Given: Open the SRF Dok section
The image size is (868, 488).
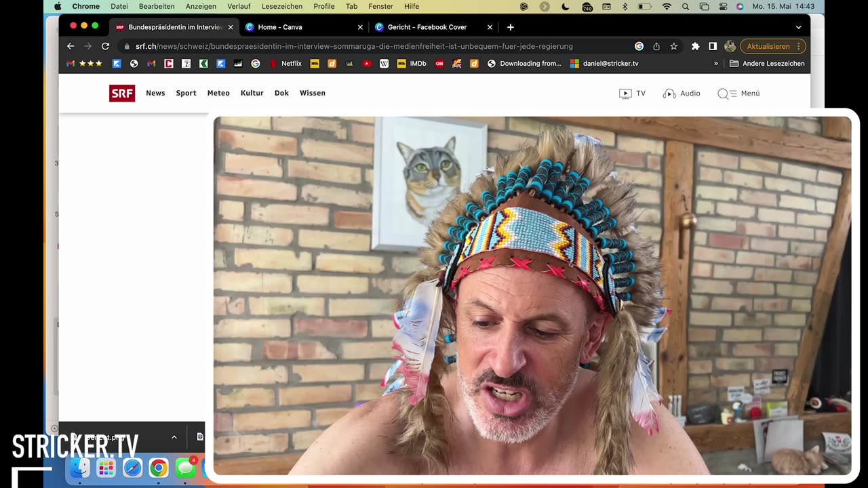Looking at the screenshot, I should [x=281, y=93].
